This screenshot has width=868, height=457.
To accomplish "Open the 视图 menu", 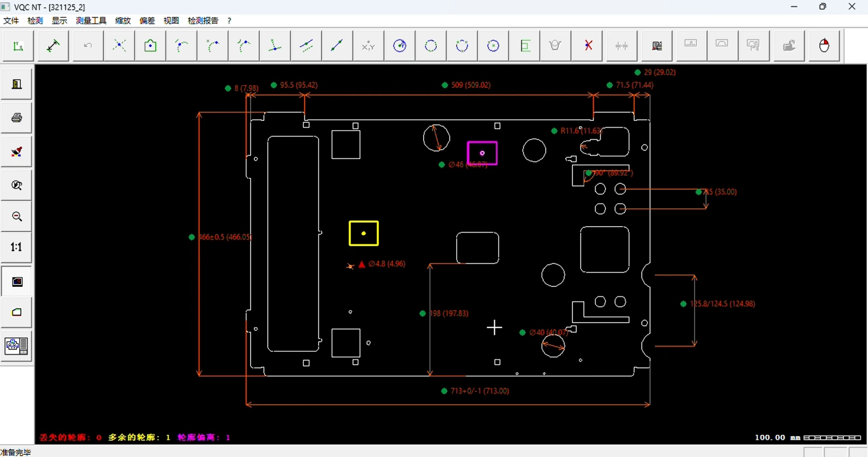I will click(171, 21).
